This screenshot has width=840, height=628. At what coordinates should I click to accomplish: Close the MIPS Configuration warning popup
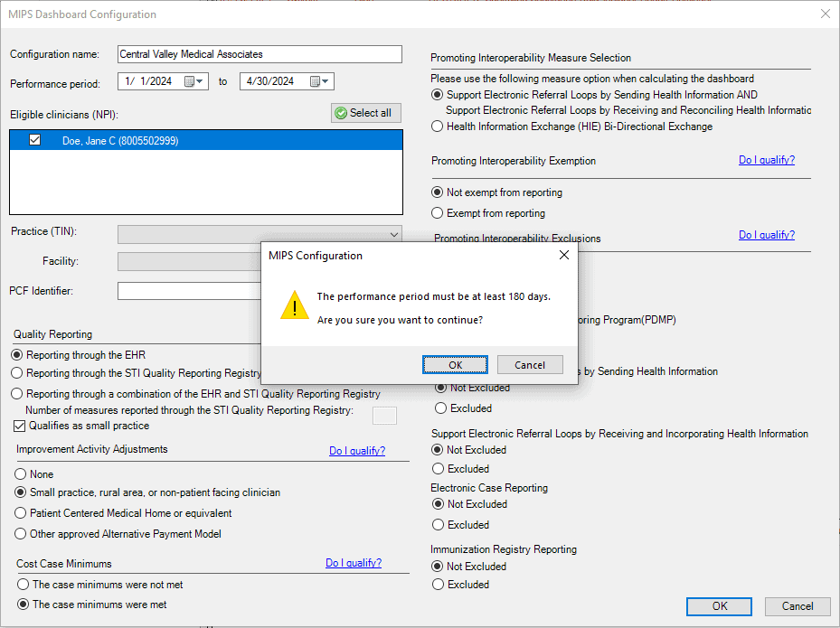click(x=564, y=256)
